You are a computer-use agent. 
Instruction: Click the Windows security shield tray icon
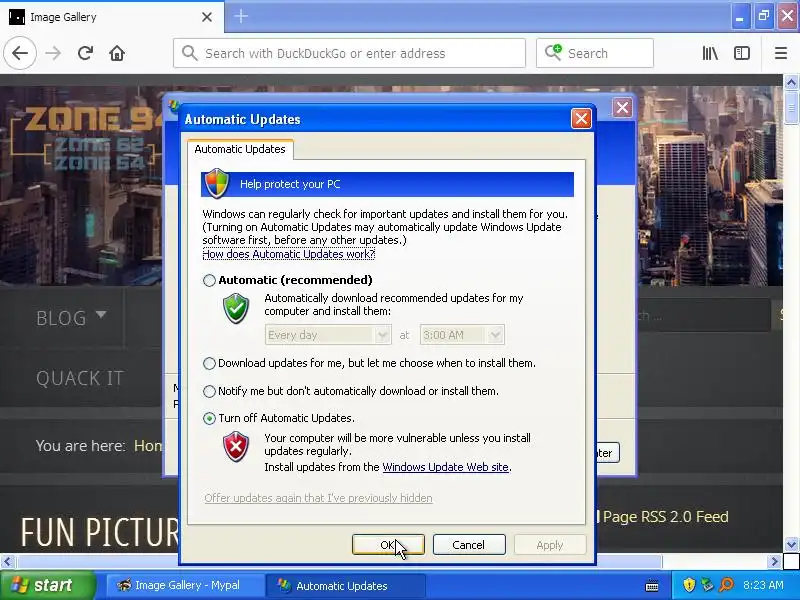pyautogui.click(x=689, y=585)
